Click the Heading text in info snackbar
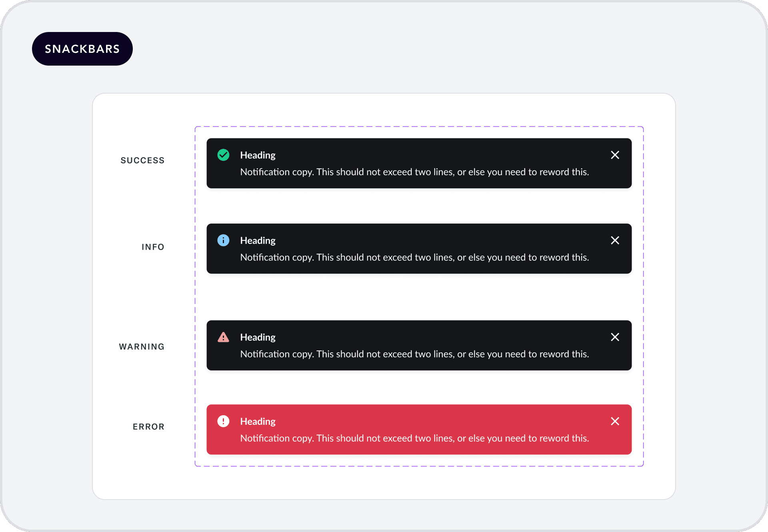 (258, 240)
